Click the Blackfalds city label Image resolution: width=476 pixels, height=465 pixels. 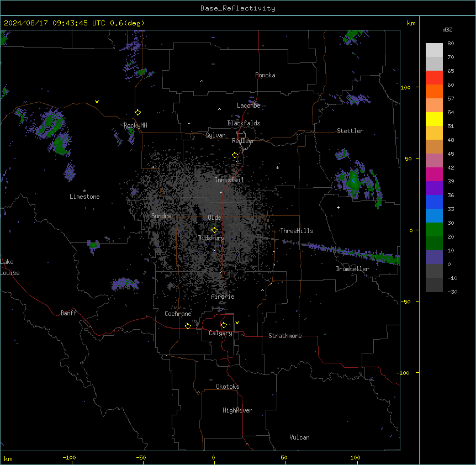click(244, 123)
